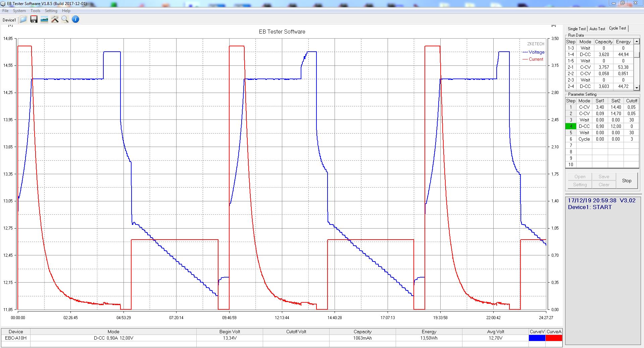The image size is (644, 348).
Task: Switch to the Single Test tab
Action: click(577, 29)
